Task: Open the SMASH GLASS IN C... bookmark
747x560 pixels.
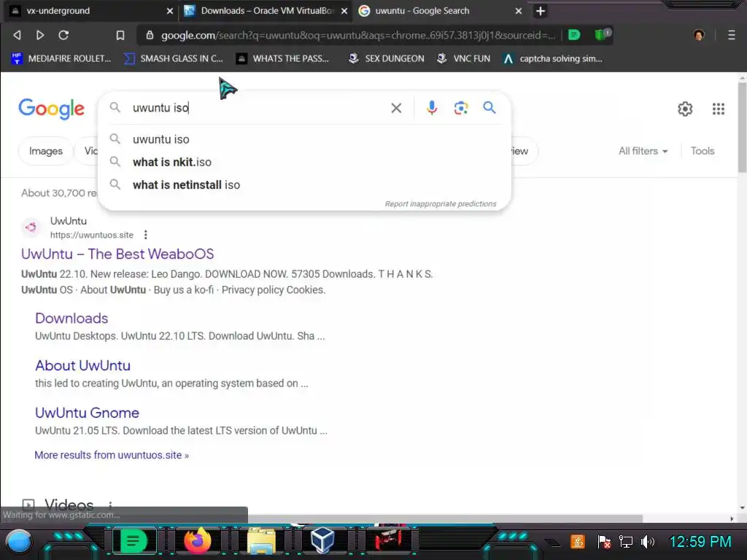Action: (x=174, y=58)
